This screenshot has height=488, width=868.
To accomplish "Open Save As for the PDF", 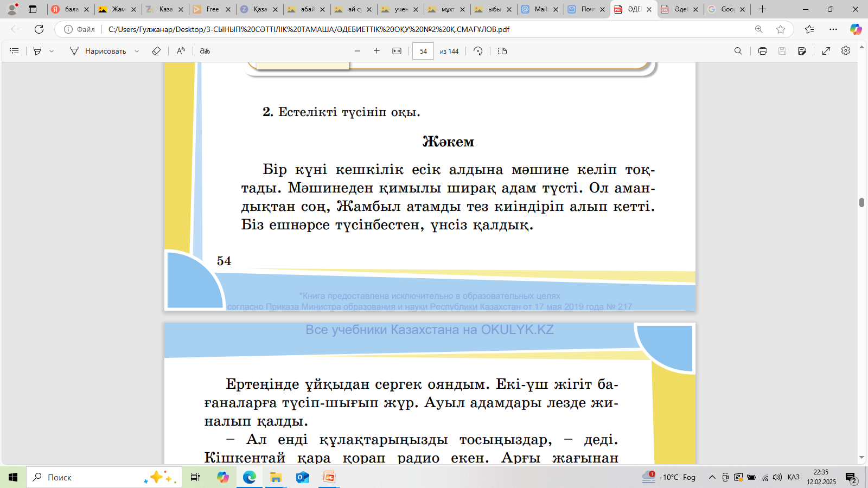I will click(802, 51).
